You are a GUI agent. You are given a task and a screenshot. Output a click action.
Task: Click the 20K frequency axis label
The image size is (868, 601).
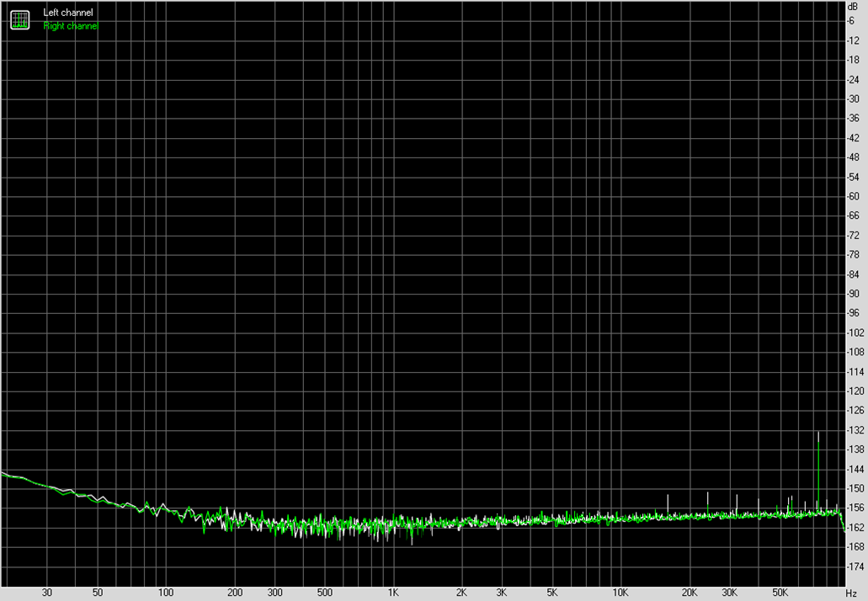(x=690, y=593)
